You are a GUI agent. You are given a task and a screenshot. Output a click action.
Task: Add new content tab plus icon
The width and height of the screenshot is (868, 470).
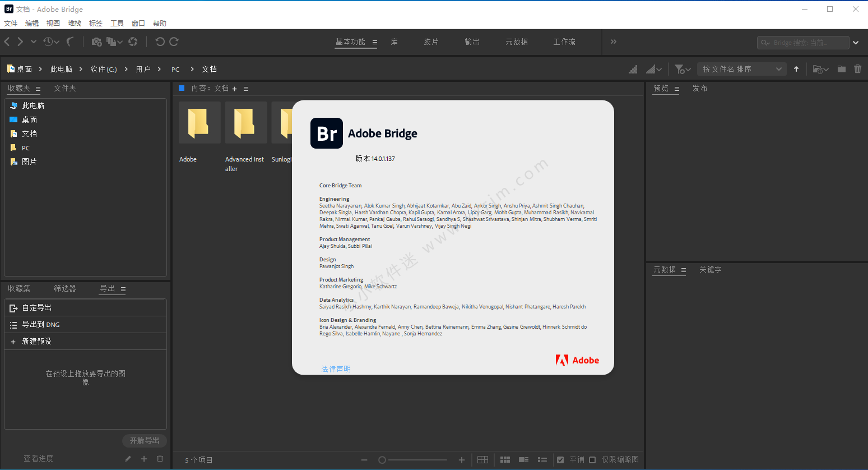click(234, 89)
